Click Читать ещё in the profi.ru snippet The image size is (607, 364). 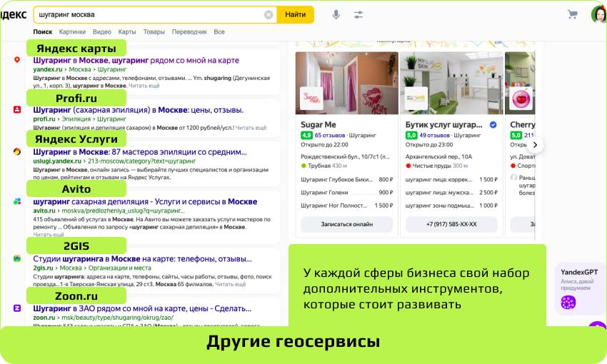click(x=251, y=128)
